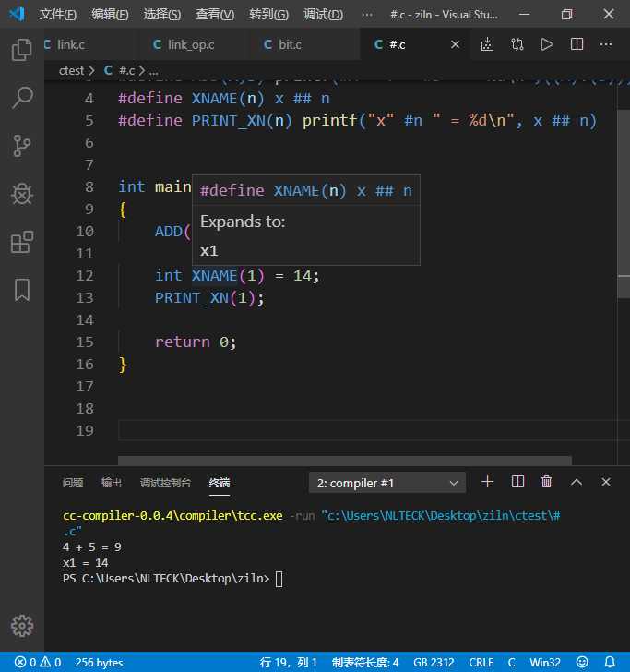Kill the terminal with trash icon
Screen dimensions: 630x672
pyautogui.click(x=546, y=482)
